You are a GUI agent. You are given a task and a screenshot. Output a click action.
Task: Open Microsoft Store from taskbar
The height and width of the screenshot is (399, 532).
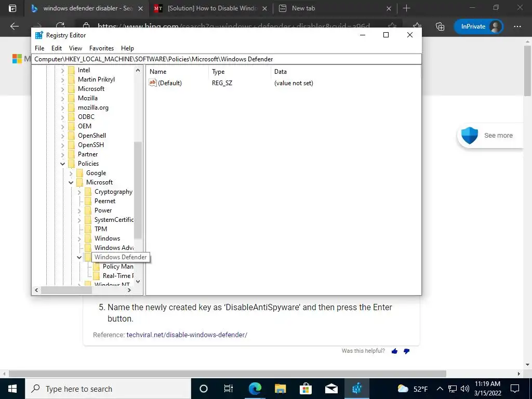pos(305,389)
